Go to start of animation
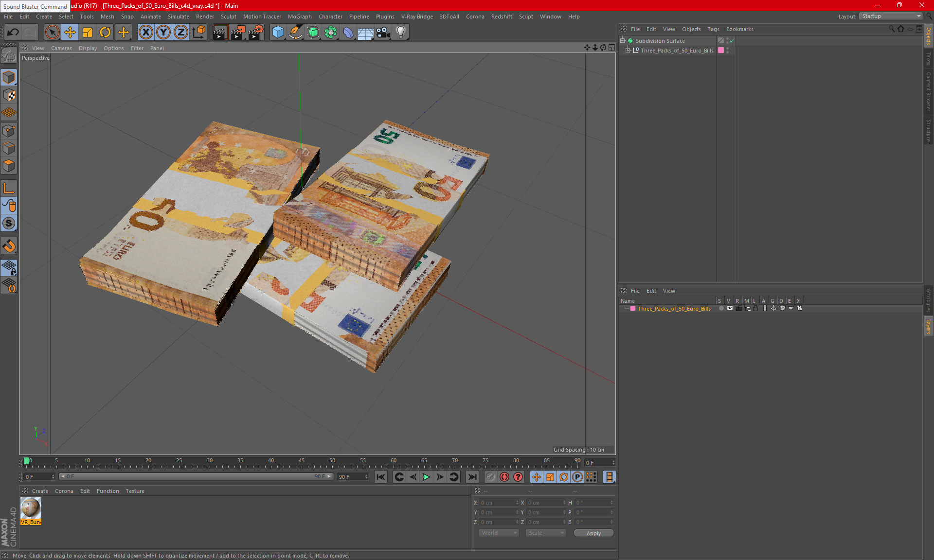This screenshot has width=934, height=560. click(x=381, y=477)
